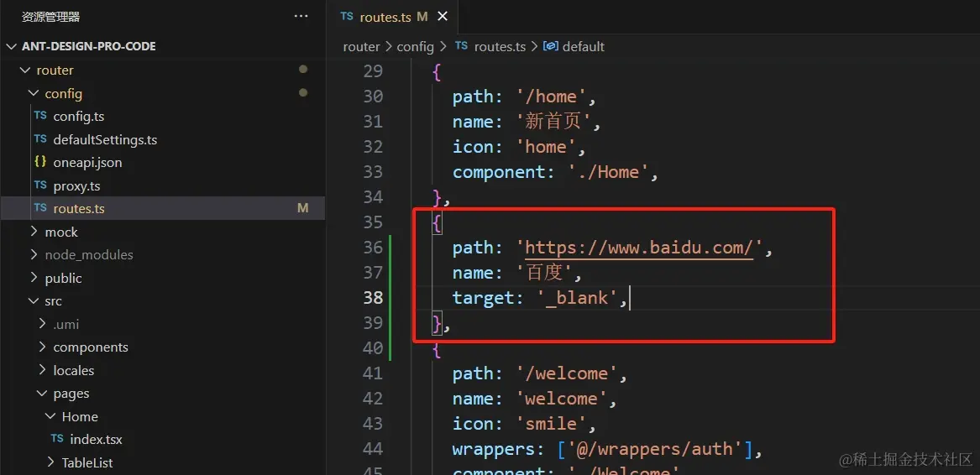This screenshot has width=980, height=475.
Task: Click the TS icon beside index.tsx
Action: point(57,440)
